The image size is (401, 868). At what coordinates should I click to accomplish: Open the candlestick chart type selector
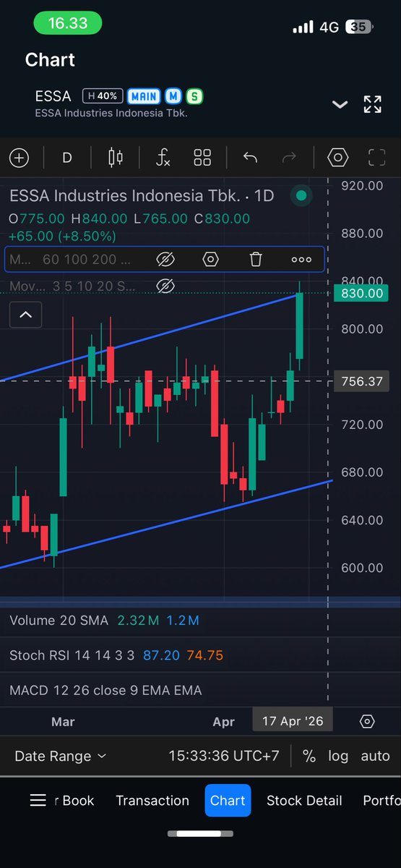(x=115, y=157)
